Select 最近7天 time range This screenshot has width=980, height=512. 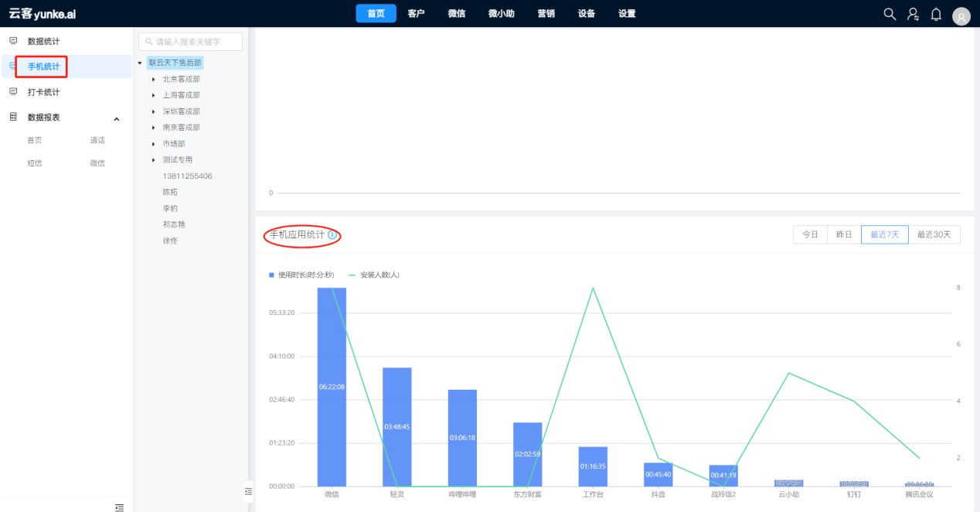(885, 234)
